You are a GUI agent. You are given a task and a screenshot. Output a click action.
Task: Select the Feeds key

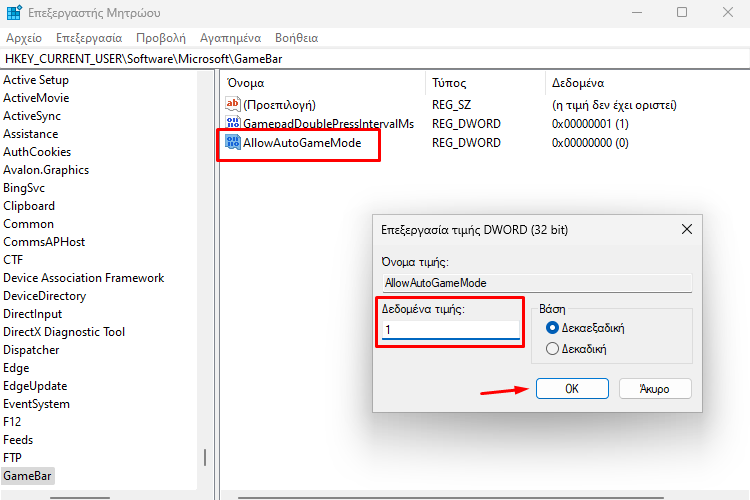pyautogui.click(x=18, y=440)
